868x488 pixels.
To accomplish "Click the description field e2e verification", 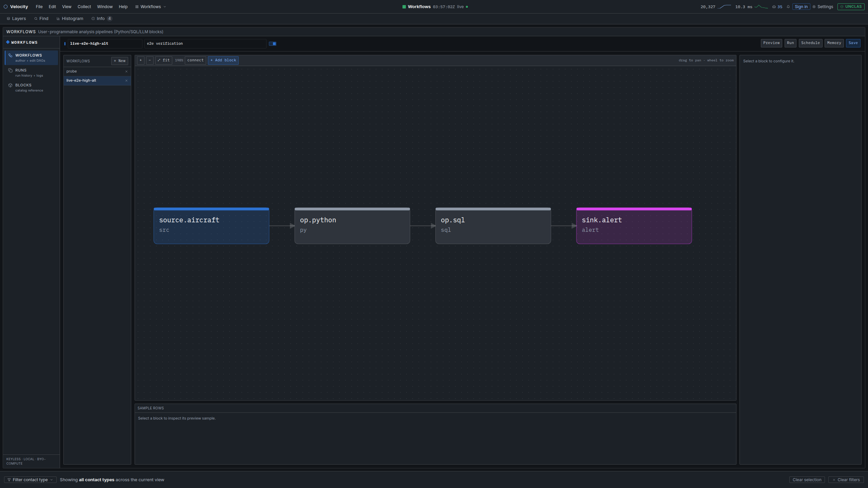I will [x=205, y=44].
